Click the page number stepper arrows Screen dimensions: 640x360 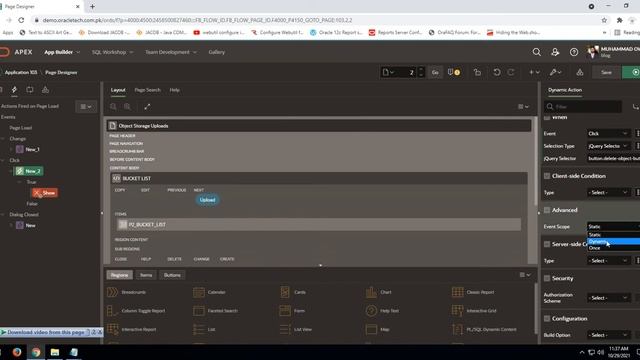pyautogui.click(x=421, y=72)
